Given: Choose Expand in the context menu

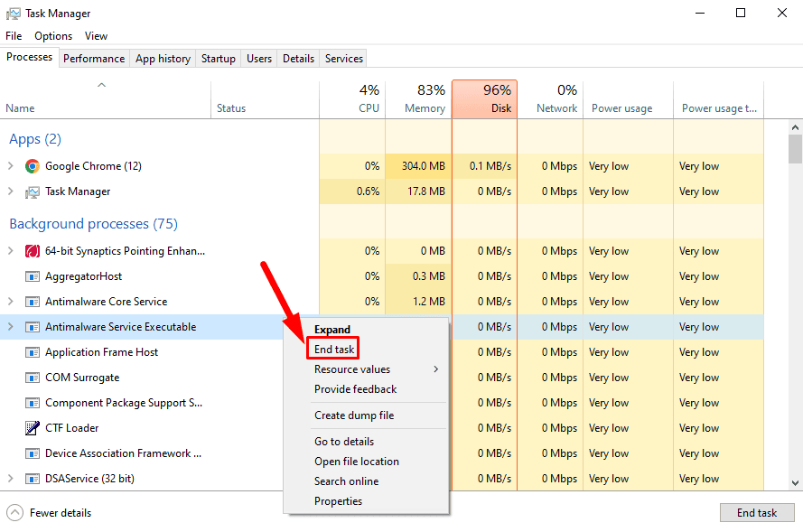Looking at the screenshot, I should 332,330.
